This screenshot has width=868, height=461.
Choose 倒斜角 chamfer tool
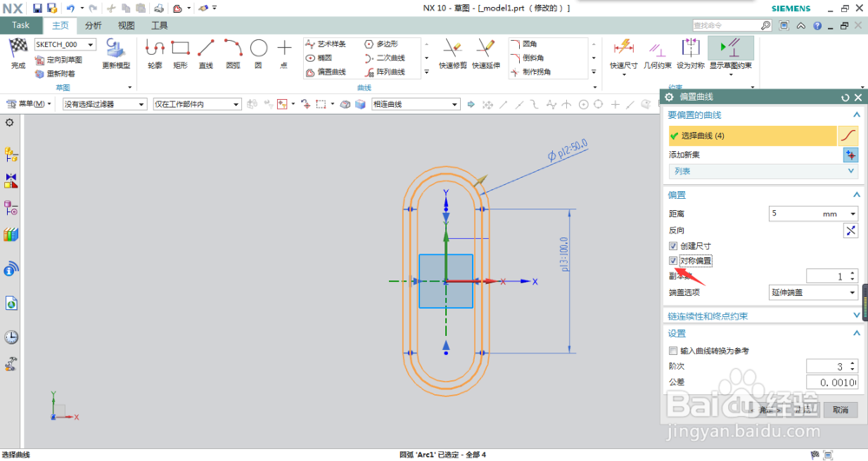(x=527, y=57)
